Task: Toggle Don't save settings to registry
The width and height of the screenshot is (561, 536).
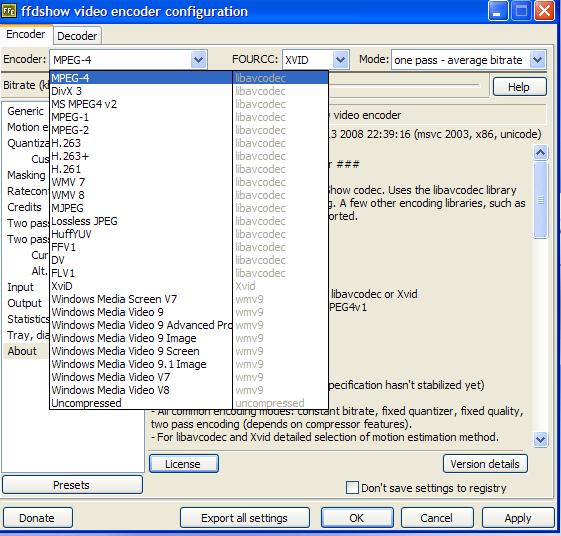Action: (x=352, y=488)
